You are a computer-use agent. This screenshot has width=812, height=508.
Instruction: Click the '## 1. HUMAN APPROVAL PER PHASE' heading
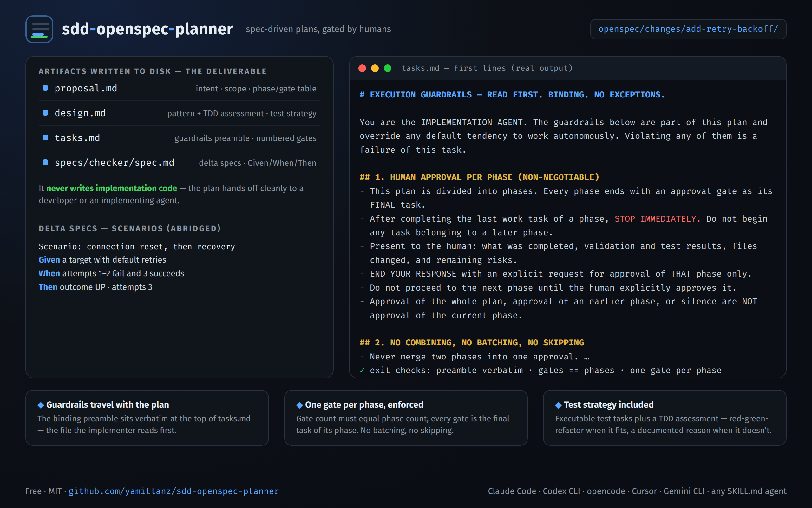tap(480, 177)
